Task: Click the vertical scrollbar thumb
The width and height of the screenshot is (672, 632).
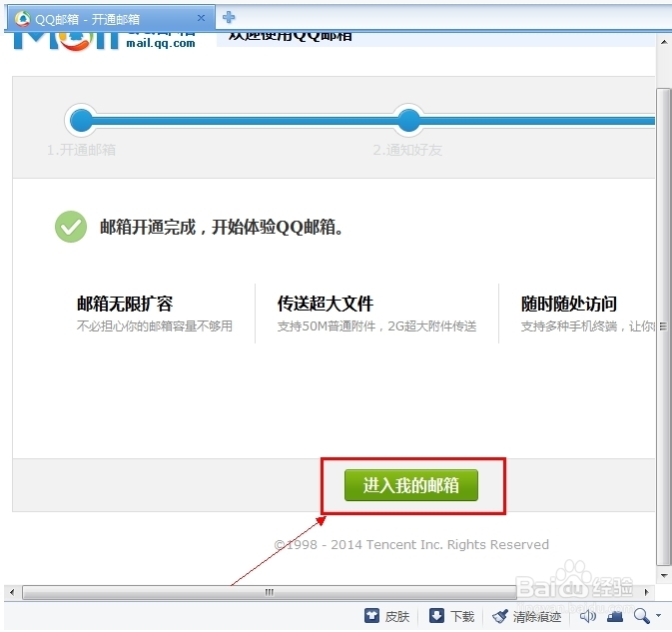Action: point(663,326)
